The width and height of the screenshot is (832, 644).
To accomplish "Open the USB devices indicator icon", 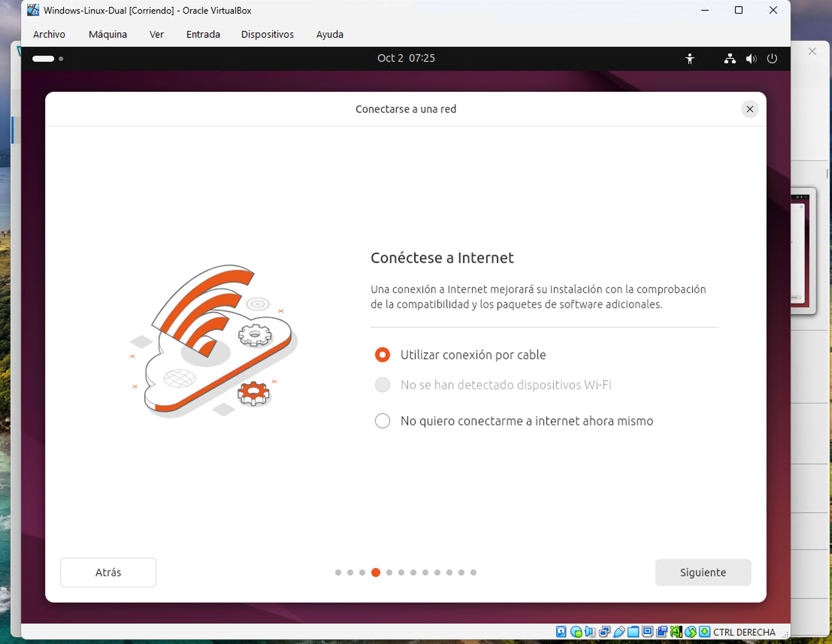I will [x=619, y=632].
